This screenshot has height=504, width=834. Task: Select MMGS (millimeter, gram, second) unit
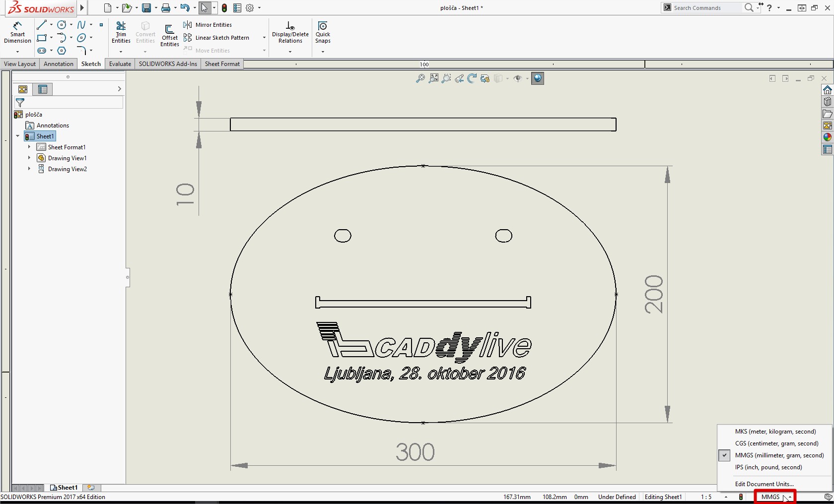coord(779,455)
